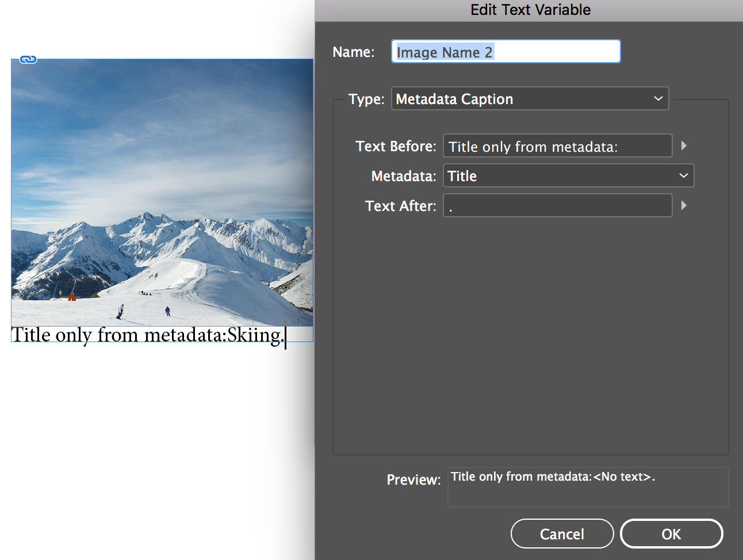Click the 'Text After:' label

click(x=400, y=206)
